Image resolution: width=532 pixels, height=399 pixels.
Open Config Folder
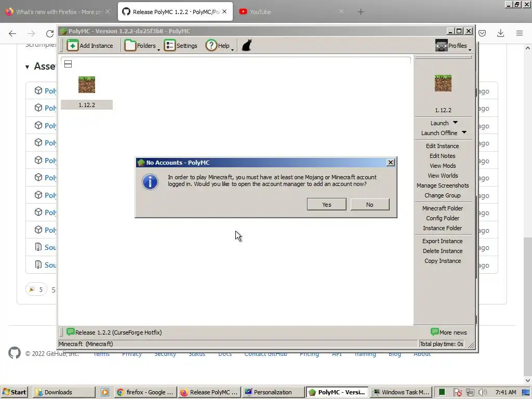click(443, 218)
